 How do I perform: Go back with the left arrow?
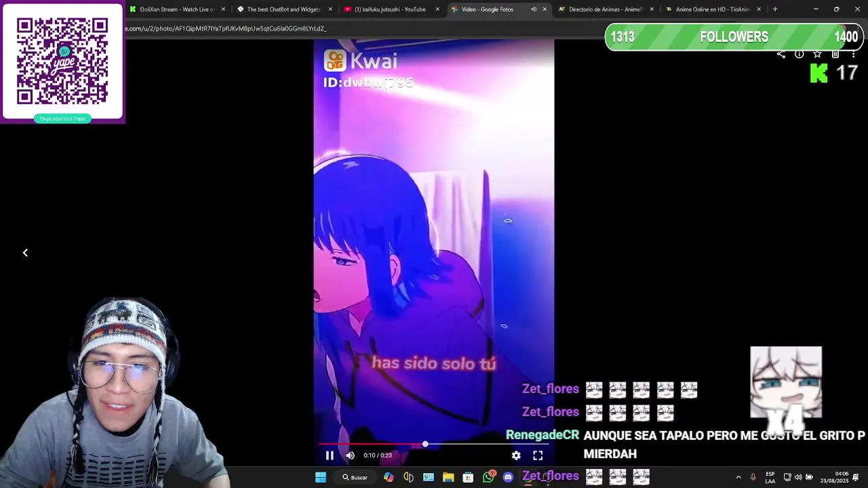click(x=25, y=253)
